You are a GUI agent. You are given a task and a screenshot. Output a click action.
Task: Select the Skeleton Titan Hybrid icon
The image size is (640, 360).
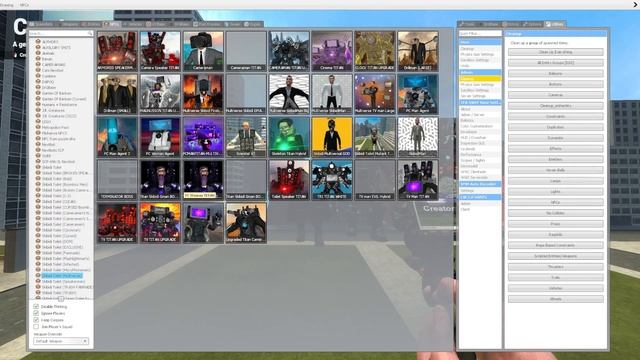289,137
